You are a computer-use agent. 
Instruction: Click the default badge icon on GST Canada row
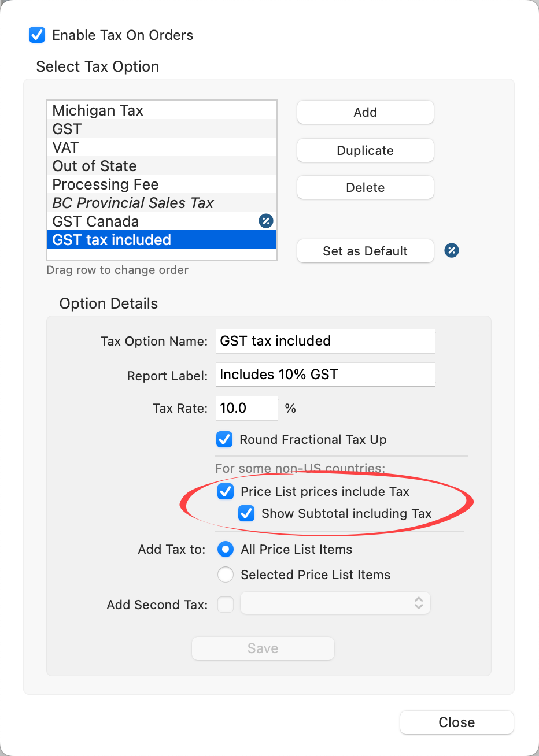(x=266, y=221)
